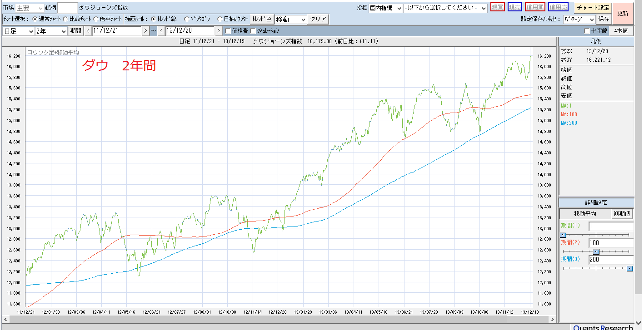Enable the シミュレーション checkbox

tap(253, 31)
